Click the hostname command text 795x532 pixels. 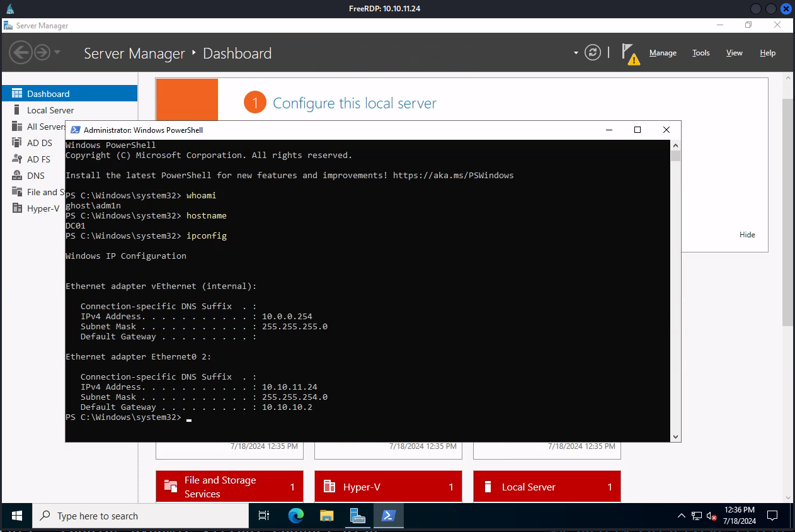[207, 215]
